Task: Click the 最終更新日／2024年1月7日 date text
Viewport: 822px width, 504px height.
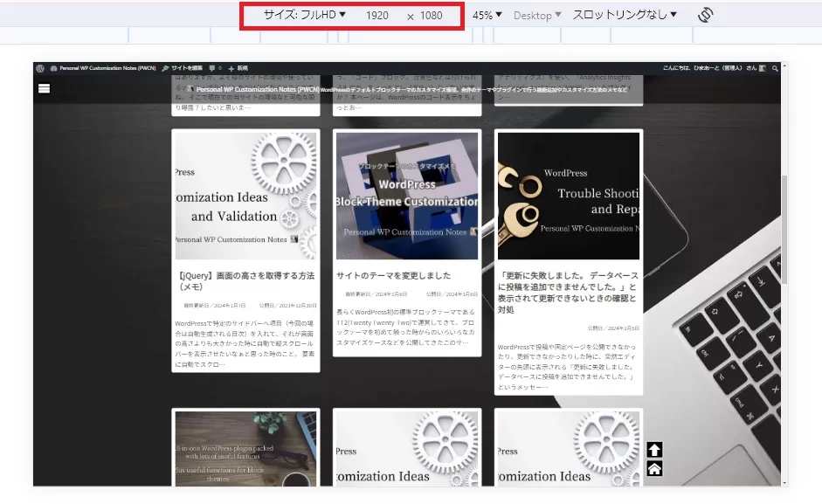Action: pos(214,305)
